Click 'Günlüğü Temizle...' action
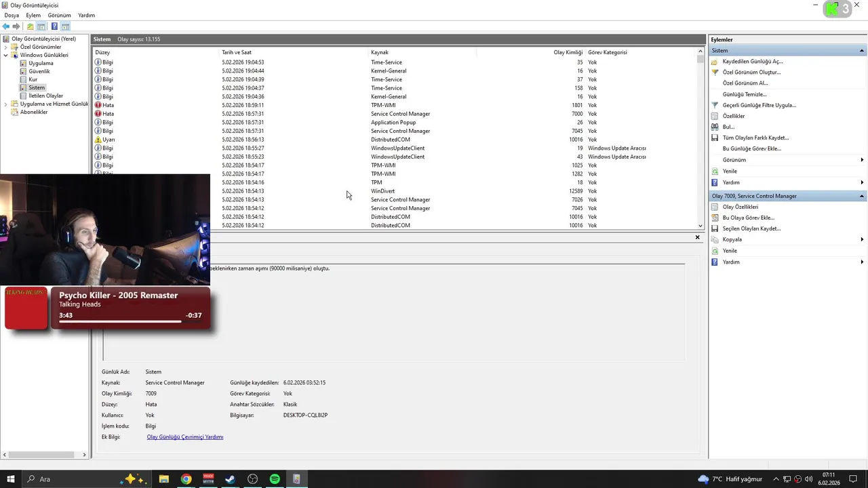The height and width of the screenshot is (488, 868). pos(745,94)
